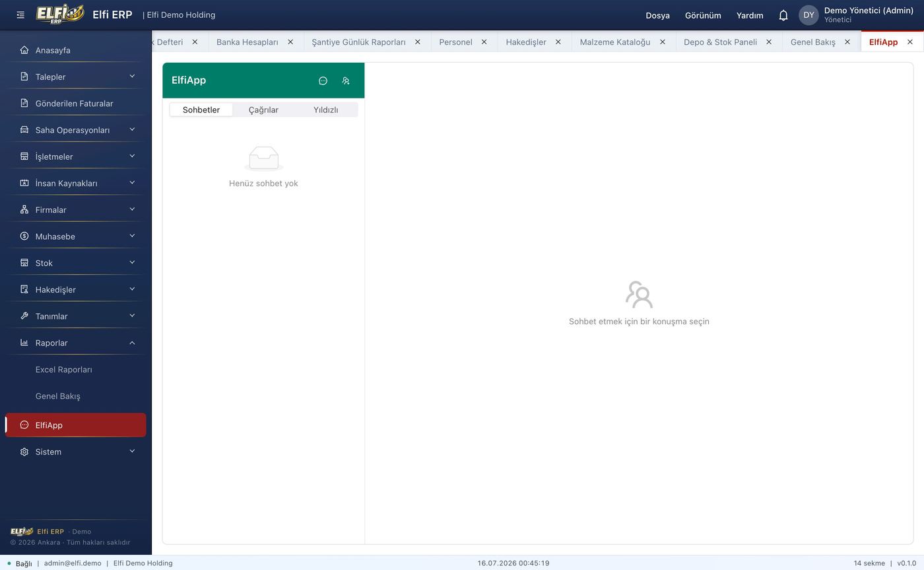Click the Anasayfa home icon
The width and height of the screenshot is (924, 570).
[24, 50]
